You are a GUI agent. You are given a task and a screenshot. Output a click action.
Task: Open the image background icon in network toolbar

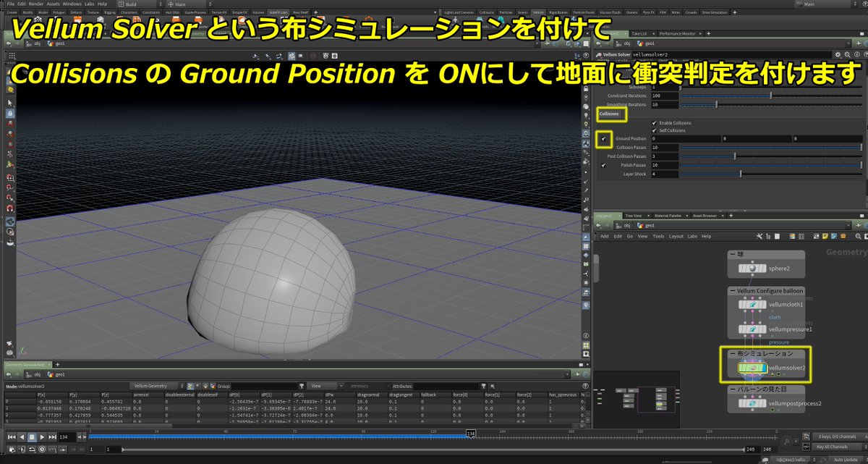[833, 236]
